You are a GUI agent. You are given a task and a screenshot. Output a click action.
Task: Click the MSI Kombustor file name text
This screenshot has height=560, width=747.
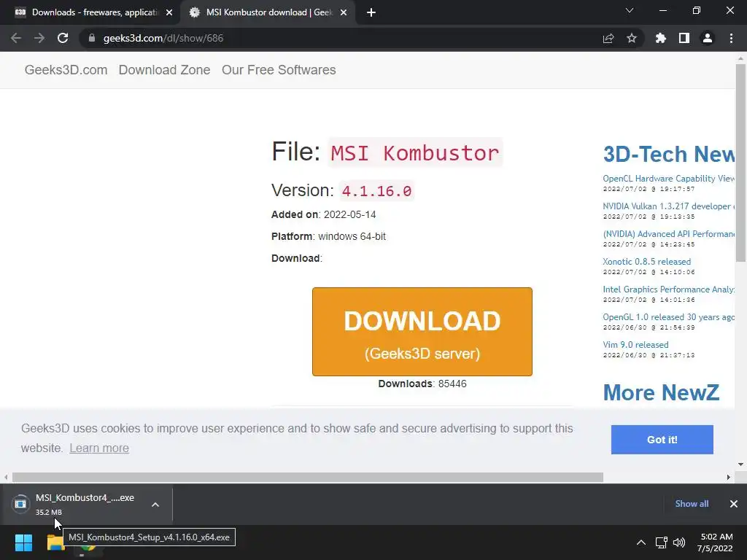point(415,153)
